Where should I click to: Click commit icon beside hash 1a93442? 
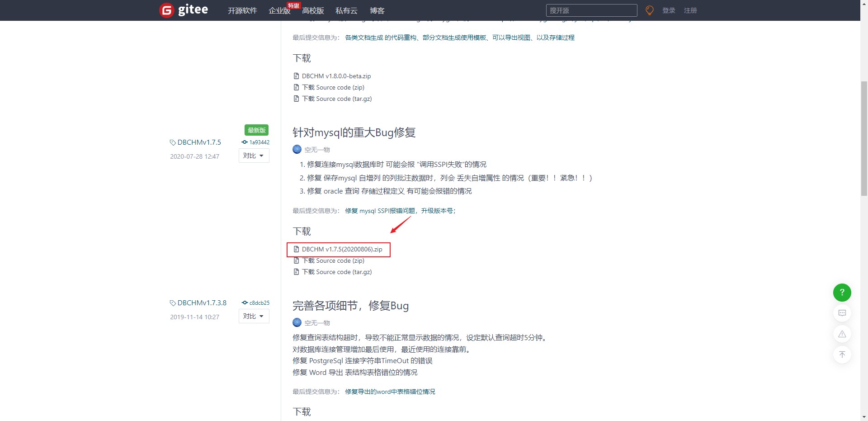click(245, 142)
